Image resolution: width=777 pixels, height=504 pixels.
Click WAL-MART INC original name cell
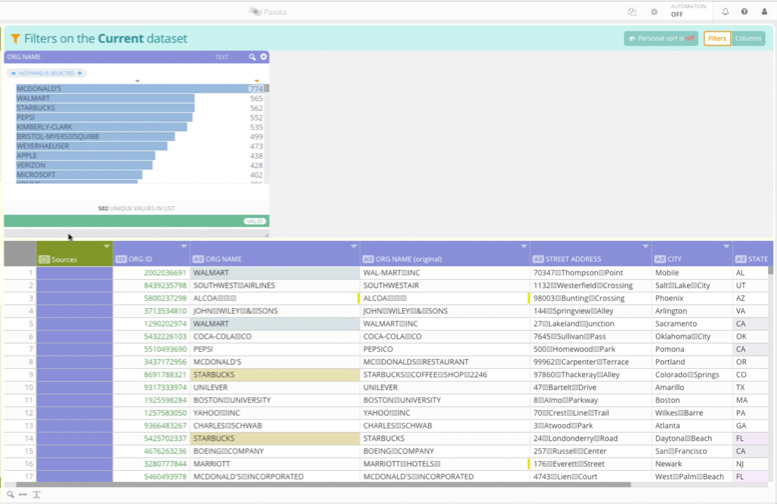click(445, 273)
